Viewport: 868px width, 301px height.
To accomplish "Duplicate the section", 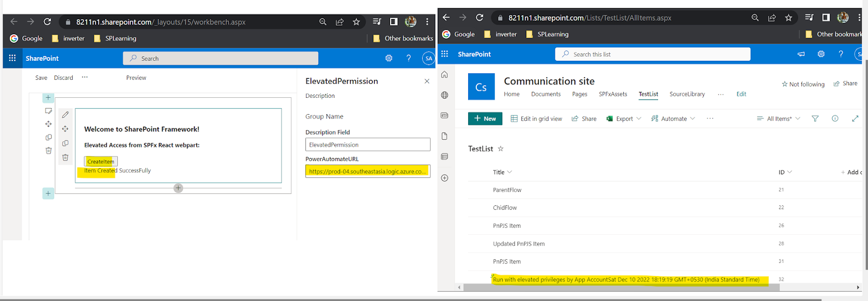I will 48,137.
